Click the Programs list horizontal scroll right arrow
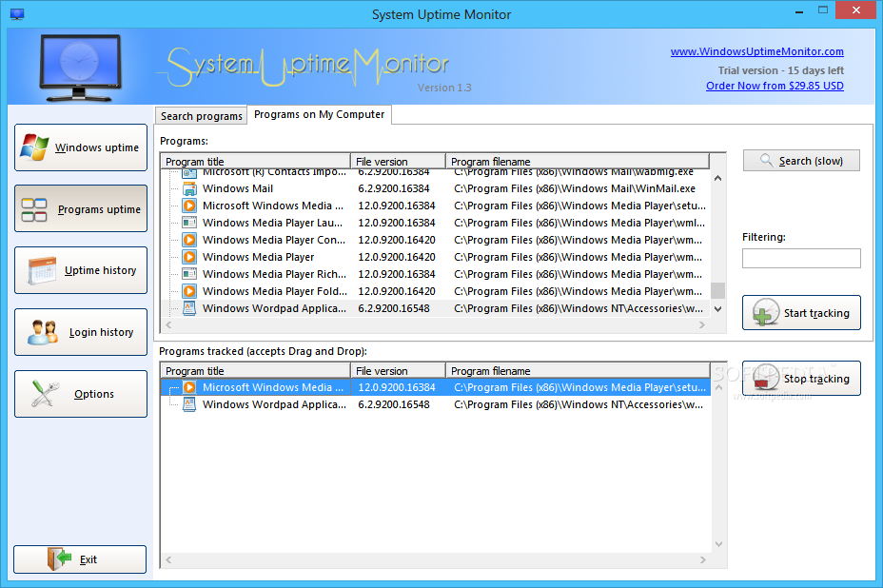 coord(701,325)
